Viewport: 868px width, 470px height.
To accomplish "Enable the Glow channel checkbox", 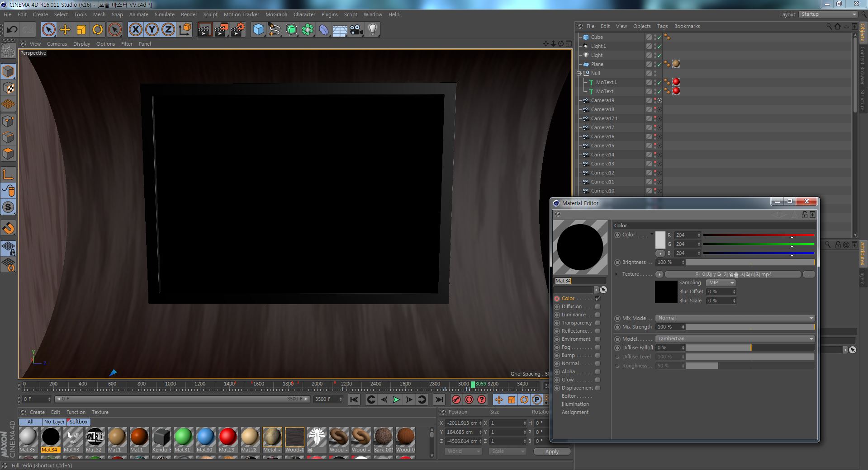I will (598, 380).
